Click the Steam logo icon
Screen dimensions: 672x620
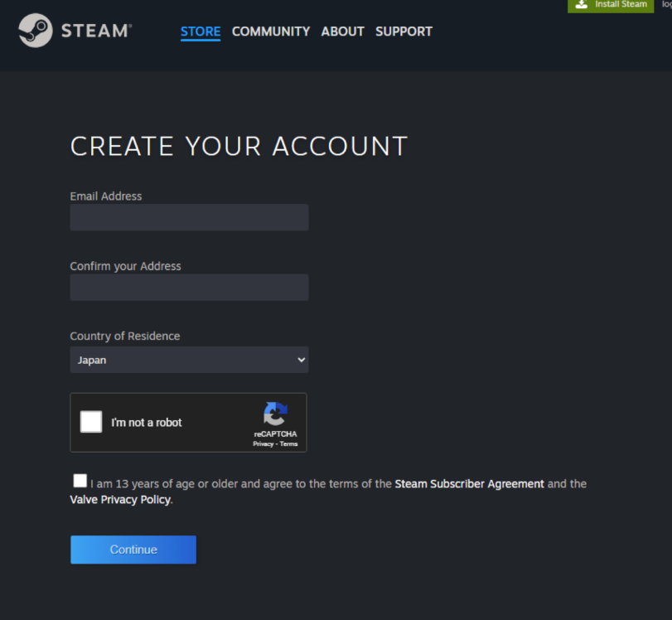36,31
